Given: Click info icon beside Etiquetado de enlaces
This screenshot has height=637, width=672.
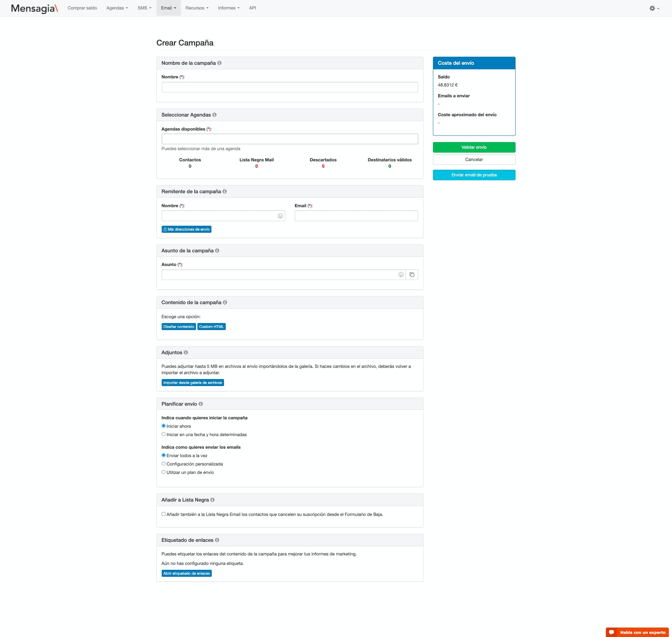Looking at the screenshot, I should (217, 540).
